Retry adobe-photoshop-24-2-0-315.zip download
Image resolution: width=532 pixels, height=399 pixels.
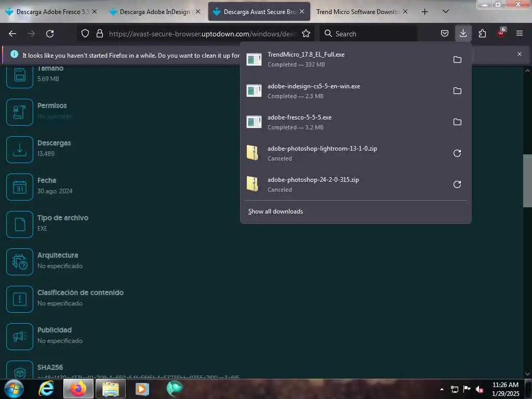tap(457, 184)
